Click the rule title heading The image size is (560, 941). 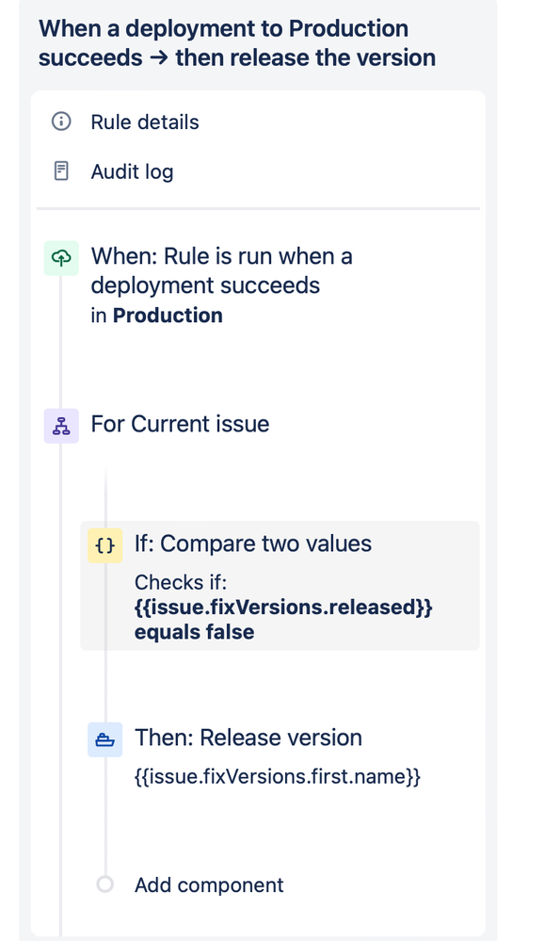click(x=237, y=43)
